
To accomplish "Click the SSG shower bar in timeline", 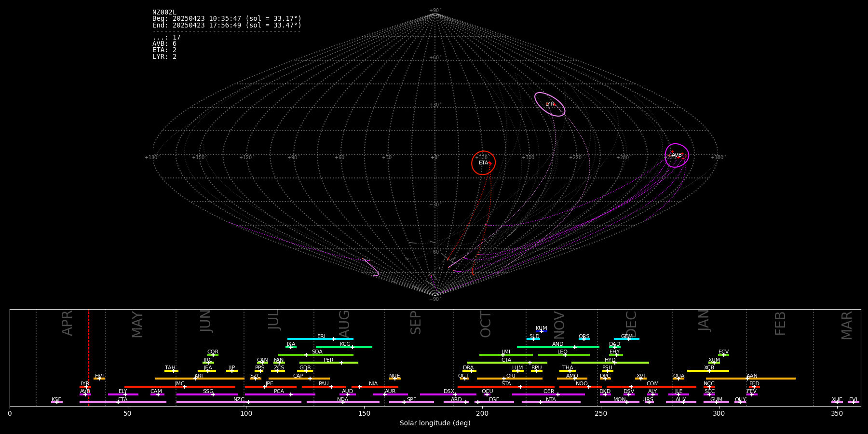I will (x=207, y=394).
